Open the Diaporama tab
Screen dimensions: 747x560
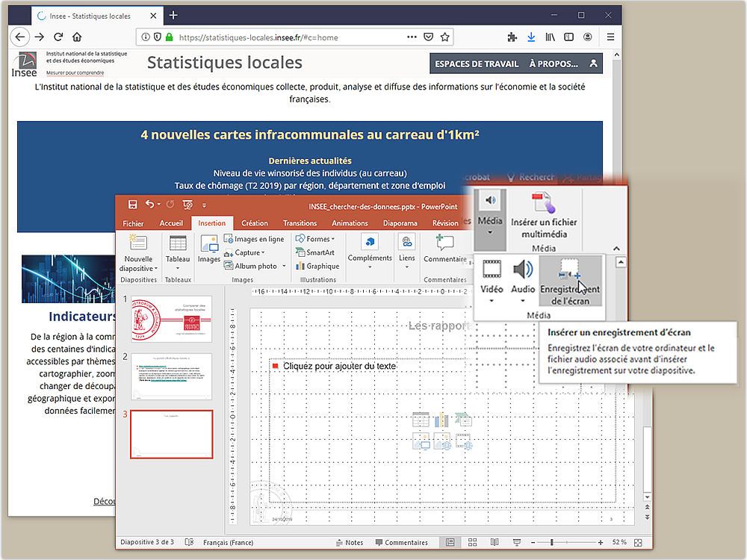click(x=400, y=223)
